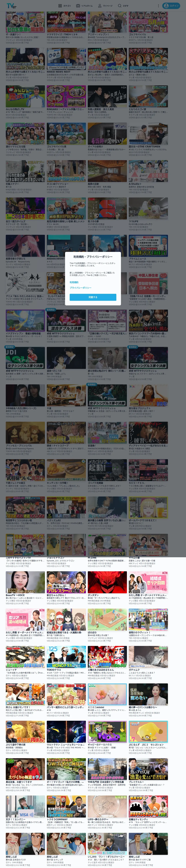Viewport: 186px width, 868px height.
Task: Open the プライバシーポリシー link in dialog
Action: [x=80, y=288]
